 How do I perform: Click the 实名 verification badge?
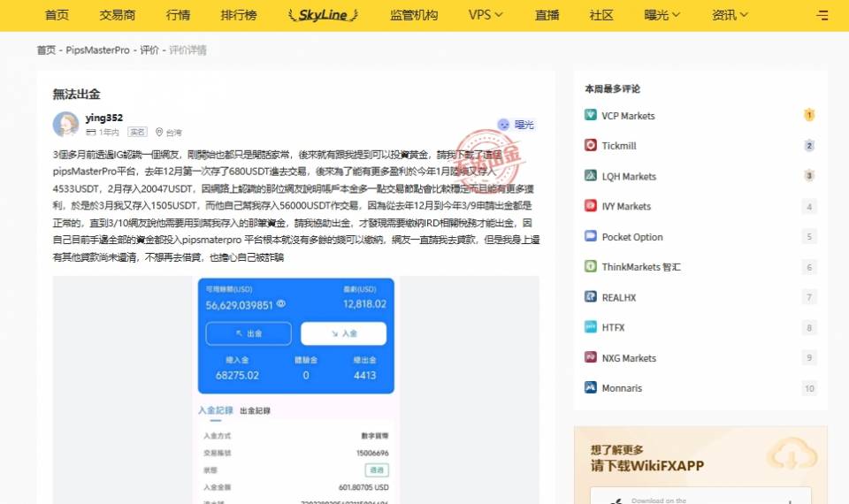[138, 132]
